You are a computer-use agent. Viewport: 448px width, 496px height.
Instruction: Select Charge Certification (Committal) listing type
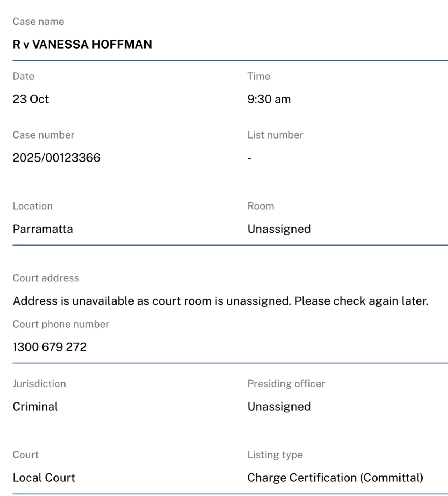(x=335, y=478)
